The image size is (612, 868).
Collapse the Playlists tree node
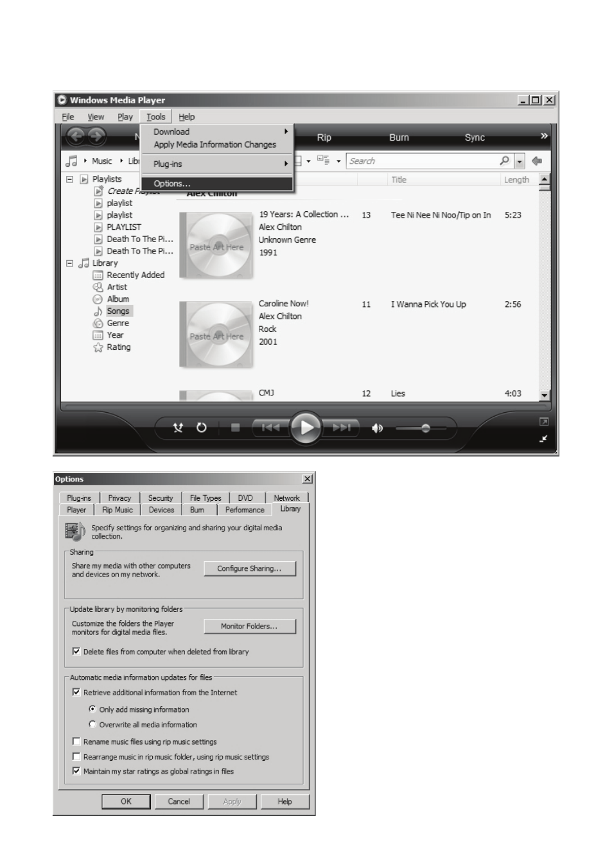[x=70, y=179]
